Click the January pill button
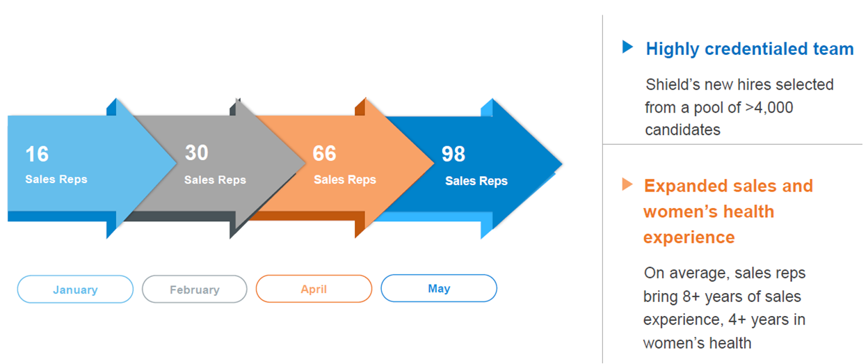This screenshot has width=868, height=364. (75, 290)
